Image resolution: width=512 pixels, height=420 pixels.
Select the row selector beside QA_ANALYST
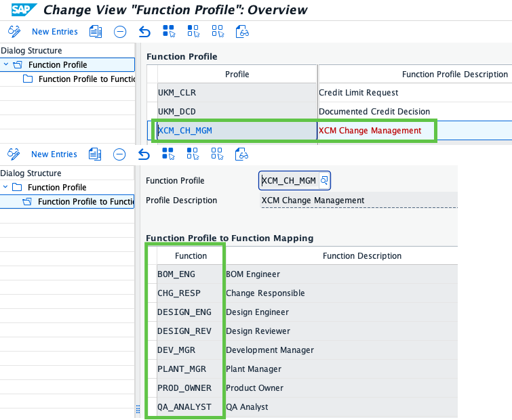tap(151, 407)
